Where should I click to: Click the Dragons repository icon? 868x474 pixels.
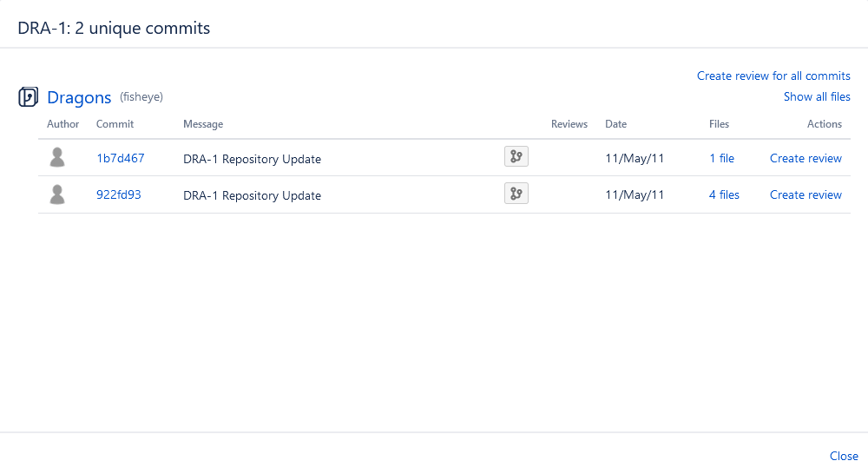coord(28,97)
